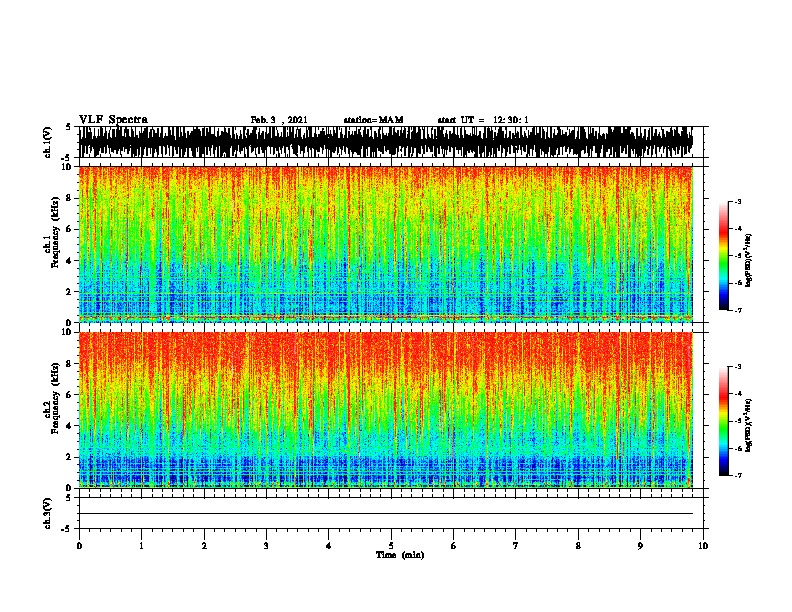This screenshot has height=612, width=792.
Task: Click the flat ch.3 voltage trace line
Action: point(385,514)
